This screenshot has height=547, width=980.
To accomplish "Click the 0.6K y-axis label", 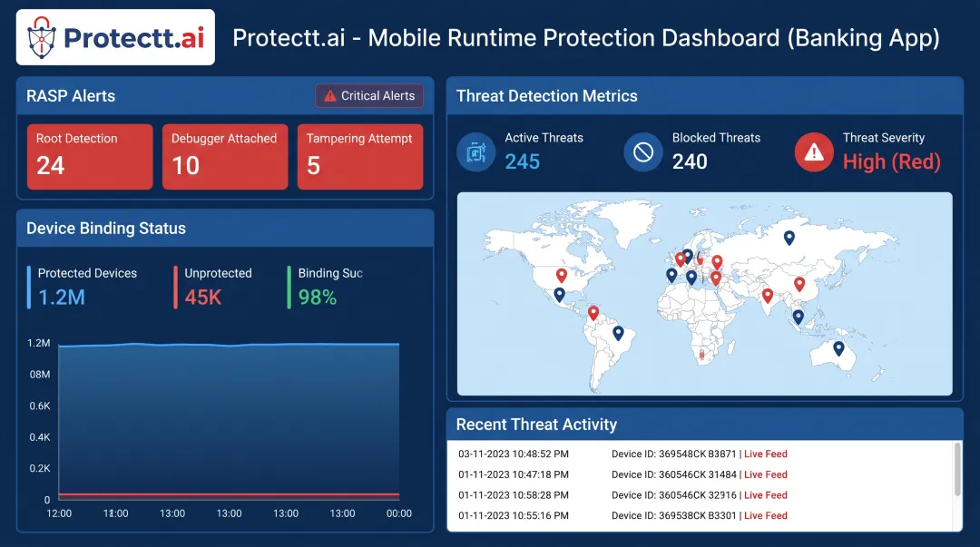I will pos(40,405).
